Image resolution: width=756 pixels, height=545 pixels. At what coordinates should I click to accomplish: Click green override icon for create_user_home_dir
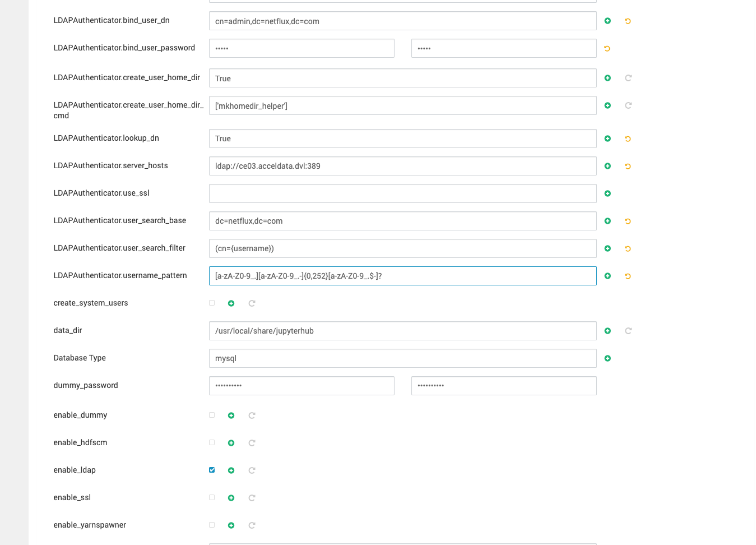pos(607,78)
